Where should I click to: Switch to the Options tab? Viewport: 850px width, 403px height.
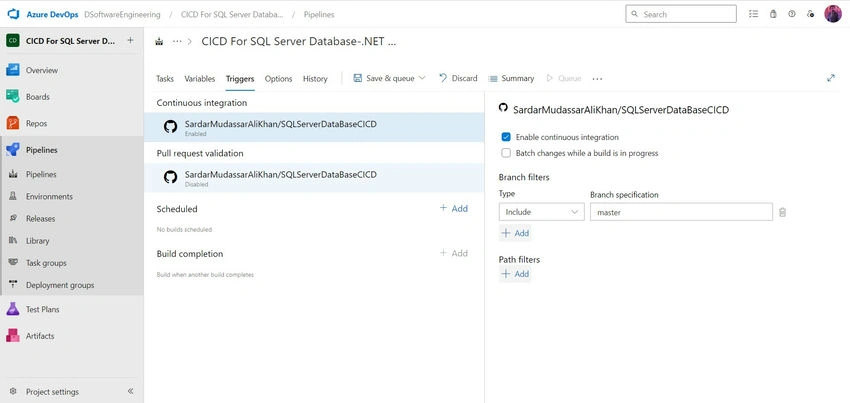pyautogui.click(x=279, y=79)
